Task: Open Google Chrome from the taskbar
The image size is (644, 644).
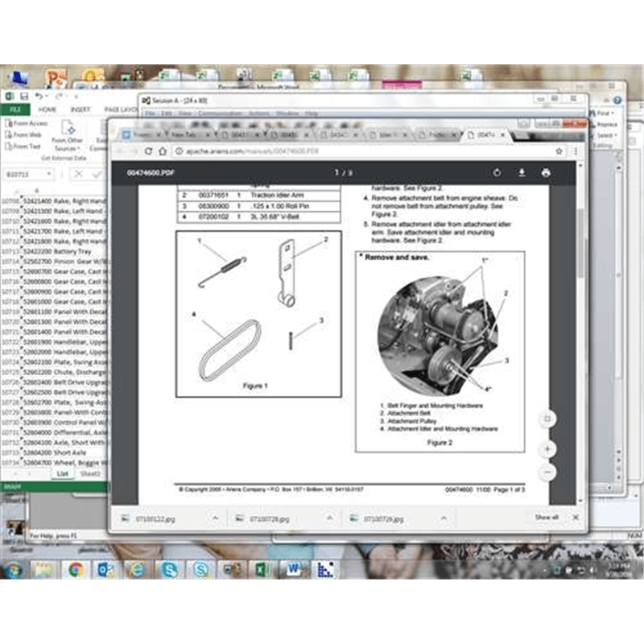Action: 75,570
